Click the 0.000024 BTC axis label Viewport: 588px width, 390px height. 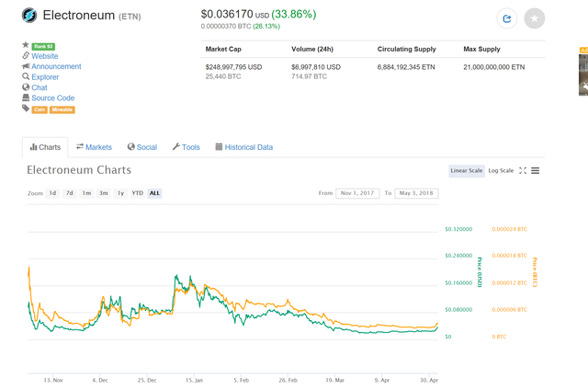tap(509, 229)
